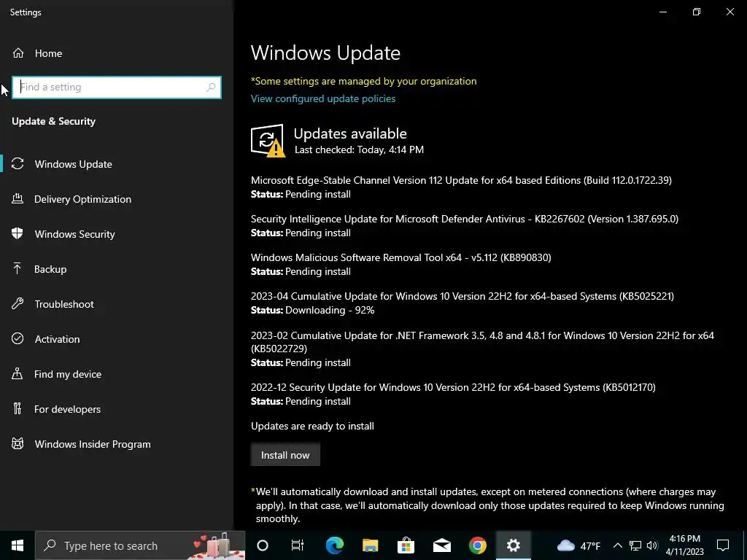
Task: Click 2022-12 Security Update KB5012170 title
Action: coord(453,387)
